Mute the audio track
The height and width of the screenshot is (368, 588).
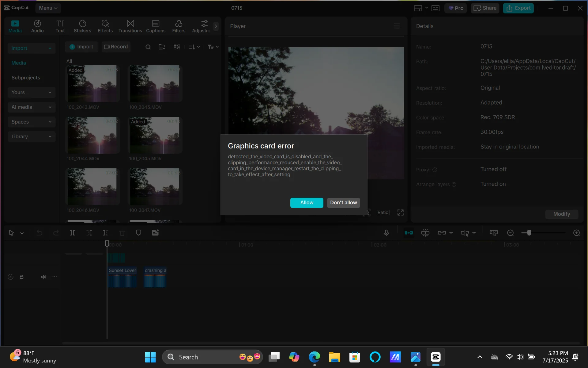click(43, 277)
